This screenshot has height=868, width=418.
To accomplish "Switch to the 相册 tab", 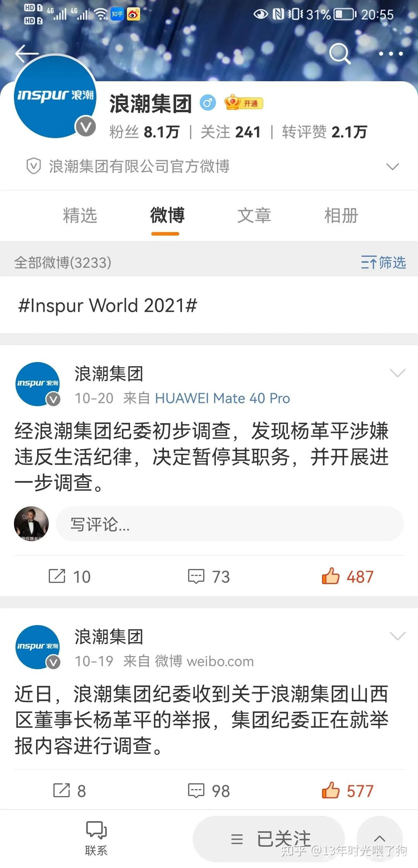I will pyautogui.click(x=341, y=215).
